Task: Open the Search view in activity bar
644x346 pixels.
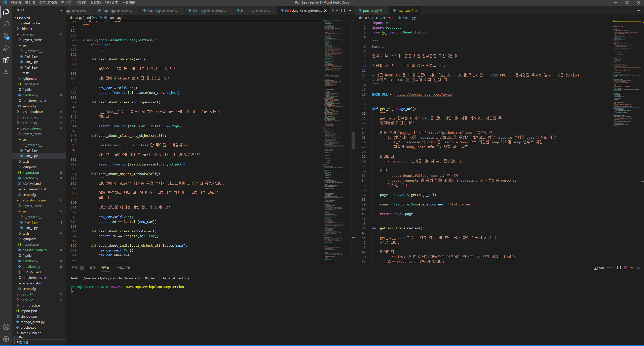Action: [x=6, y=24]
